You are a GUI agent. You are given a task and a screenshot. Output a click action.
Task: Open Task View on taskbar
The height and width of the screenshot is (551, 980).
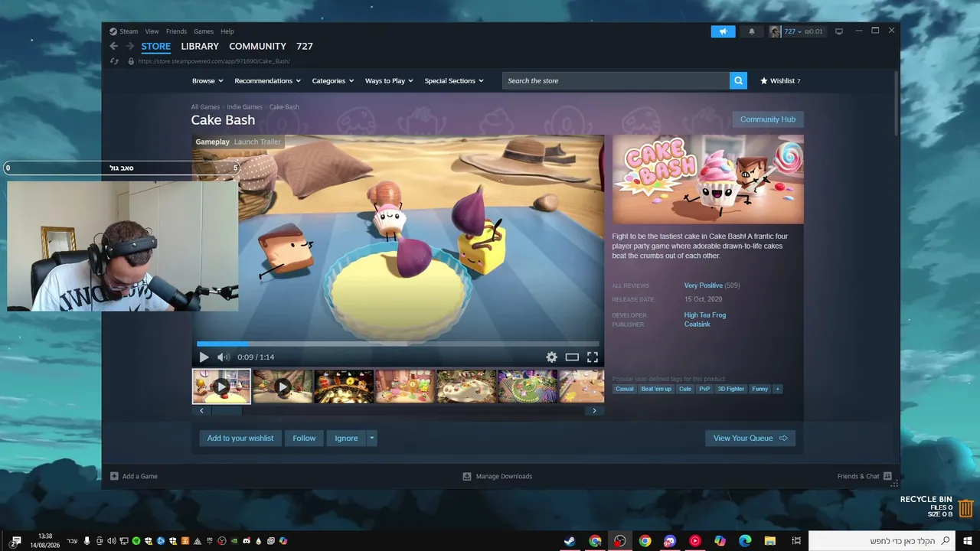796,541
